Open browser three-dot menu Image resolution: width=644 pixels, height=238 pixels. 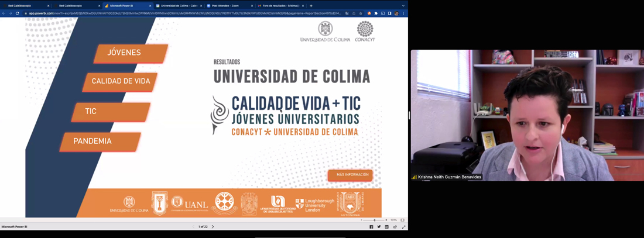[x=403, y=13]
